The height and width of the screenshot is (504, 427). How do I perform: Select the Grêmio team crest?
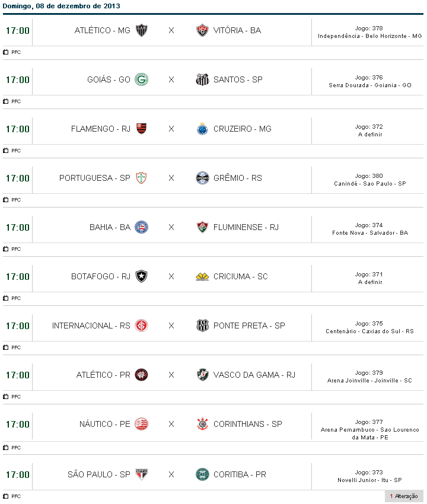coord(202,178)
